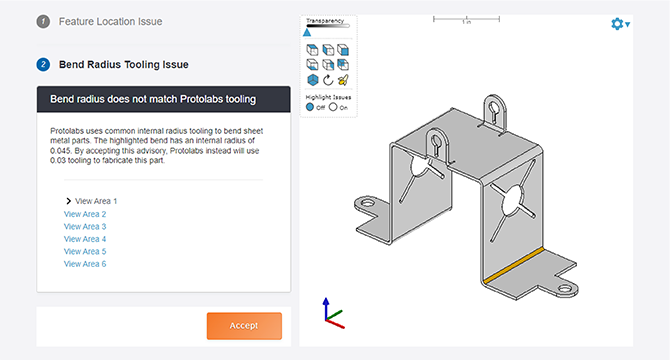This screenshot has width=670, height=360.
Task: Click the banana scale reference icon
Action: pos(343,80)
